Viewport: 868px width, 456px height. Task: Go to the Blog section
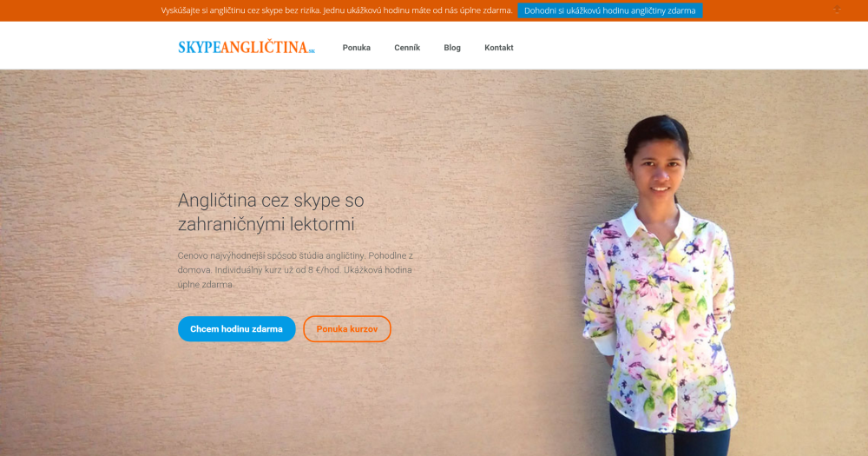click(x=452, y=48)
